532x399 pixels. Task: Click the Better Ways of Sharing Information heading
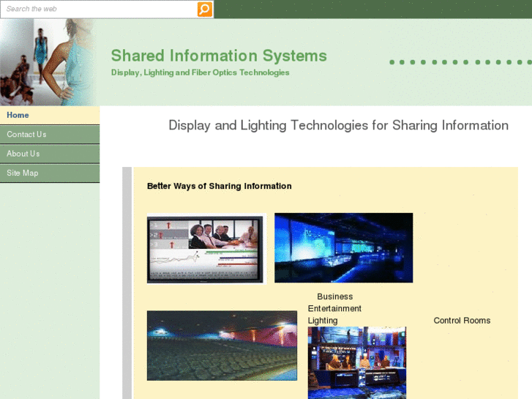coord(220,186)
